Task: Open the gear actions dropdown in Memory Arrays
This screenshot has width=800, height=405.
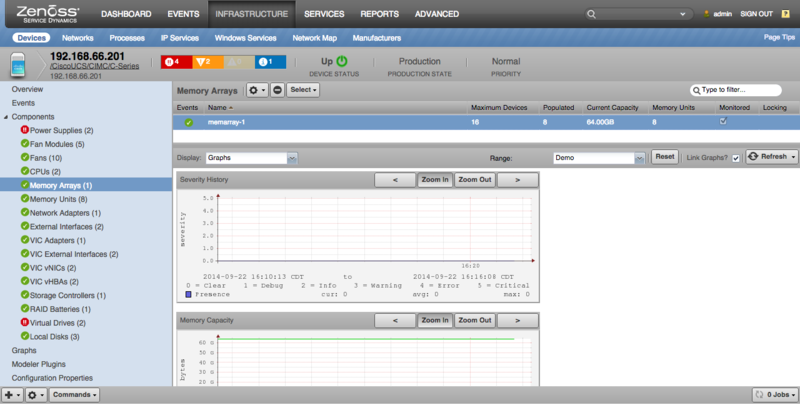Action: (257, 90)
